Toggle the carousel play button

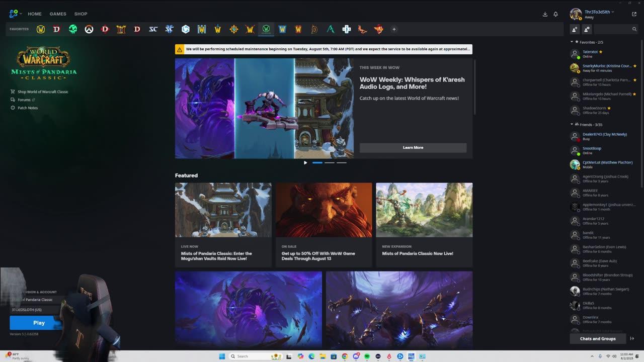coord(305,162)
